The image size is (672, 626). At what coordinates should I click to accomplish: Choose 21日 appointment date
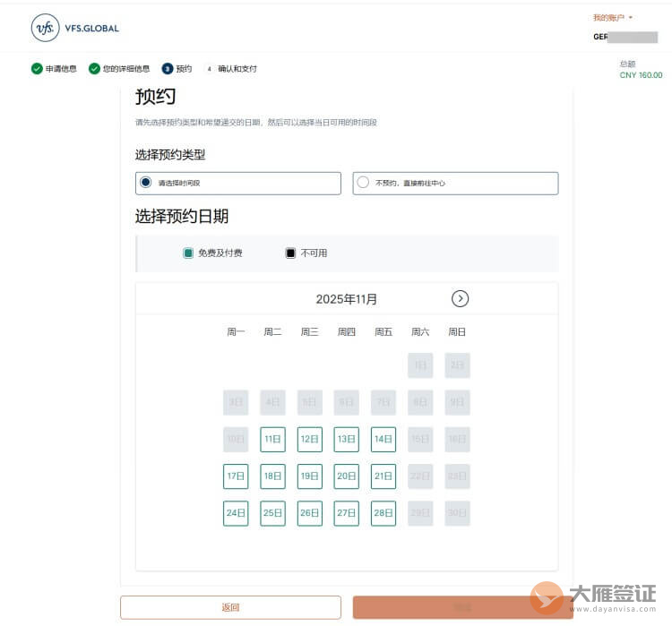pyautogui.click(x=383, y=476)
